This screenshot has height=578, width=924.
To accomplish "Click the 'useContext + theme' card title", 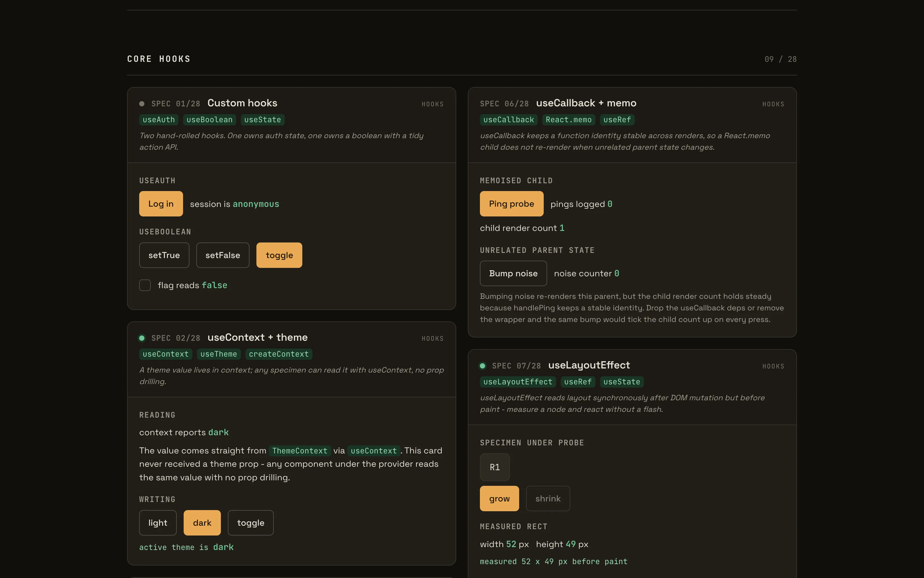I will coord(257,338).
